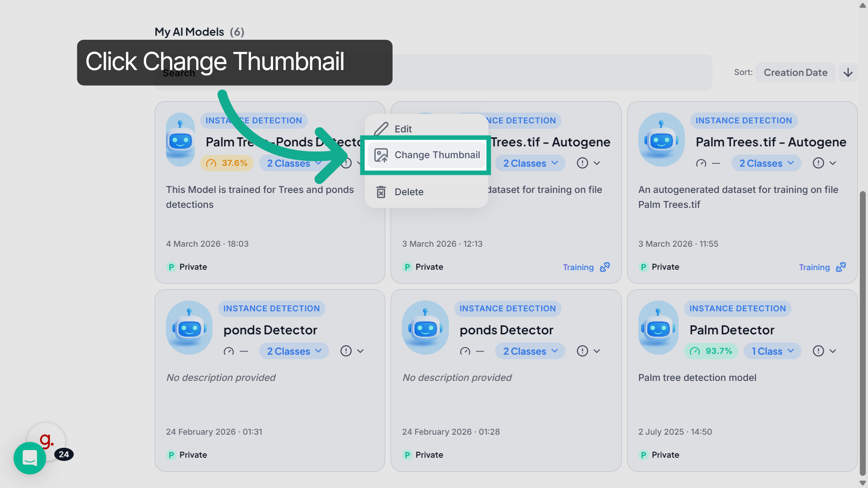868x488 pixels.
Task: Click Private icon on Palm Trees-Ponds Detector card
Action: pyautogui.click(x=171, y=267)
